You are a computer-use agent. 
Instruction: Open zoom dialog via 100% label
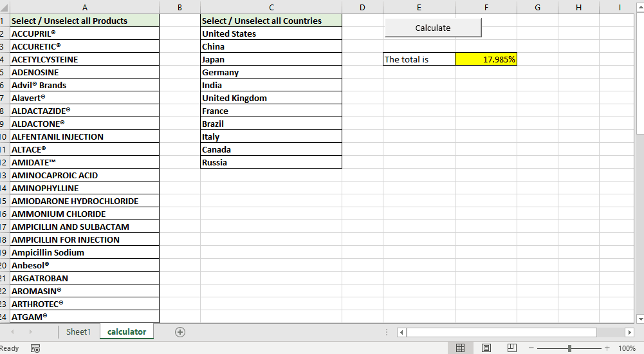pyautogui.click(x=627, y=348)
